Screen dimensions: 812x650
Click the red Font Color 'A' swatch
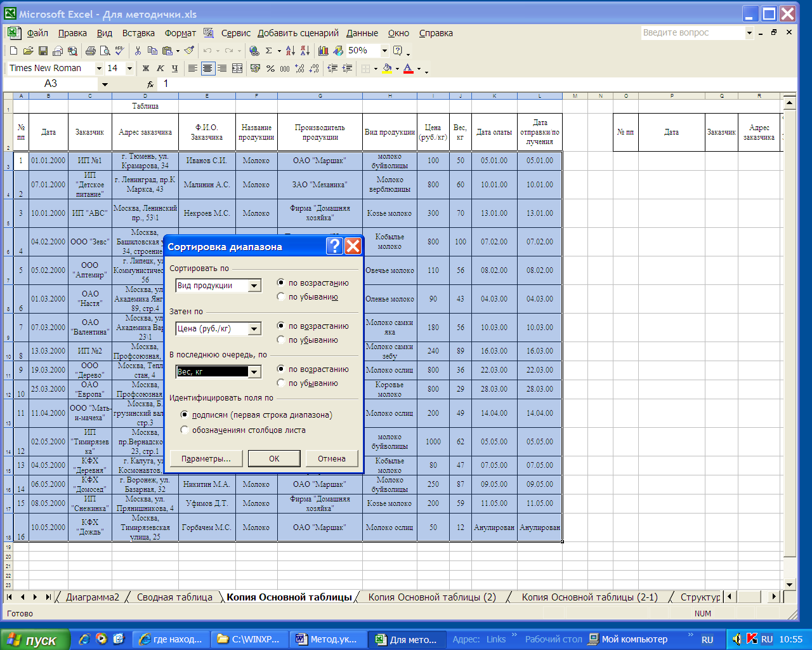(x=408, y=68)
